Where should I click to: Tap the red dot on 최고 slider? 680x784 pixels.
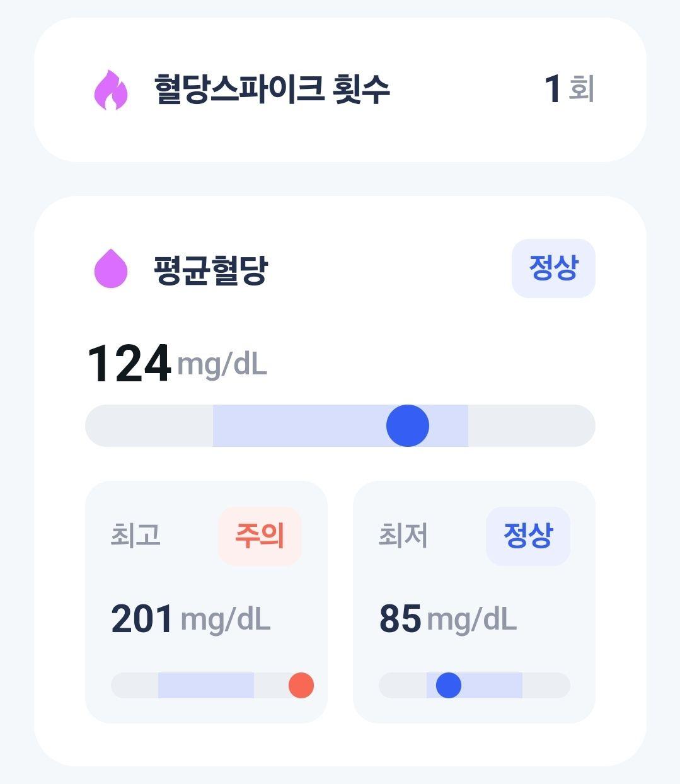[301, 685]
